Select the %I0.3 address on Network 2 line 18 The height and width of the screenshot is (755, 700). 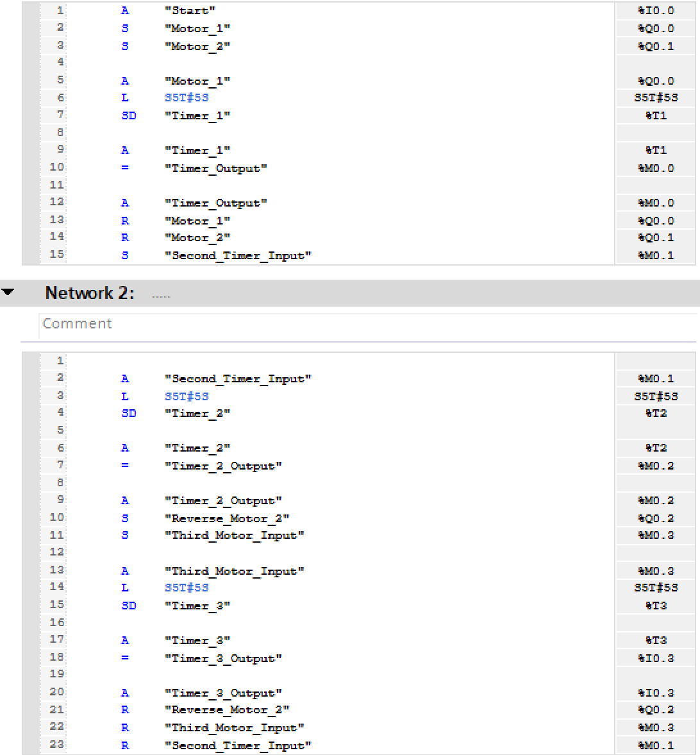656,658
